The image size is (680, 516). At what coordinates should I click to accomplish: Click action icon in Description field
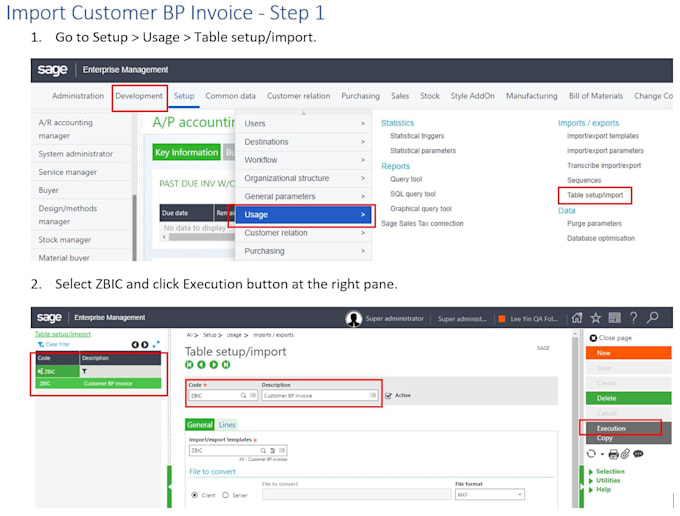point(373,395)
